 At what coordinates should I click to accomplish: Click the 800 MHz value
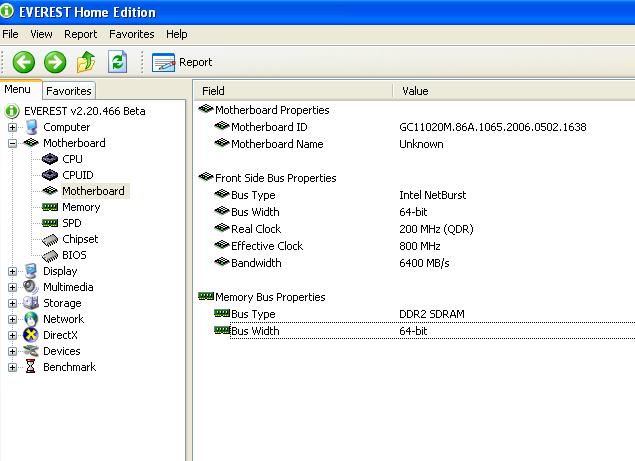tap(420, 246)
